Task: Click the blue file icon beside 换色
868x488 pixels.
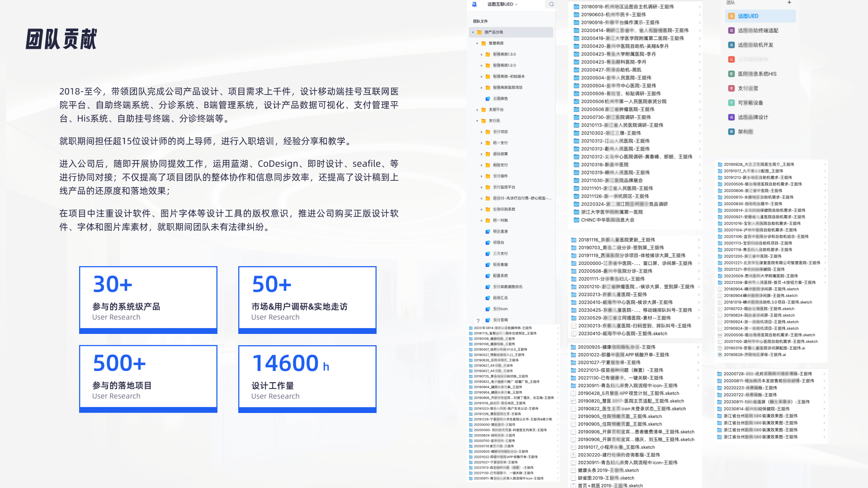Action: click(x=488, y=99)
